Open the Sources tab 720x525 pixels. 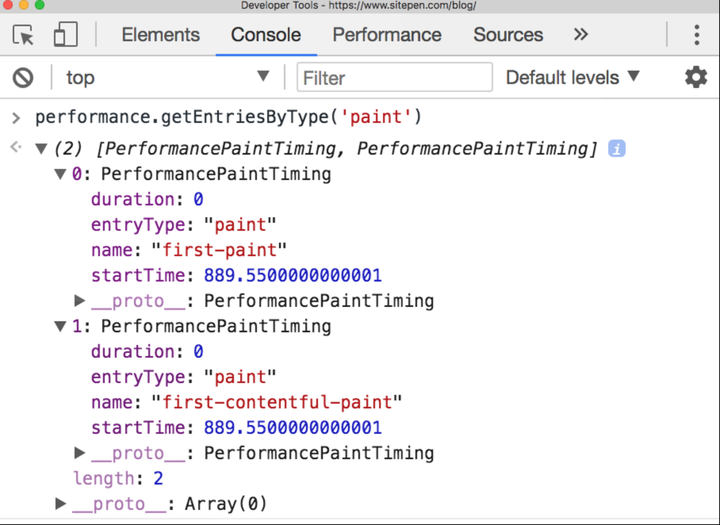coord(508,35)
